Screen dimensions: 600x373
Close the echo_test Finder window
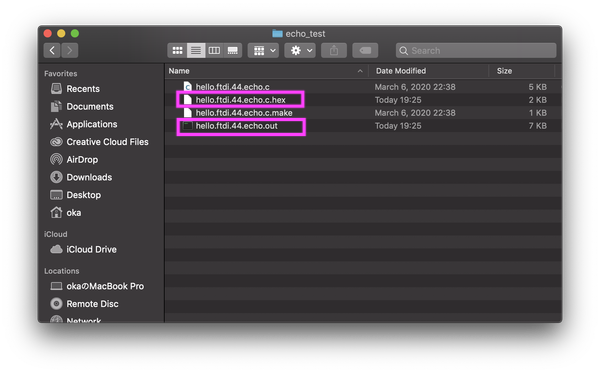pyautogui.click(x=48, y=34)
